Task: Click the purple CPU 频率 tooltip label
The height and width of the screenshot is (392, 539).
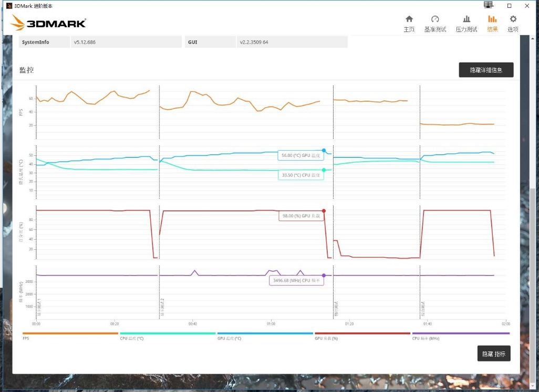Action: click(x=297, y=280)
